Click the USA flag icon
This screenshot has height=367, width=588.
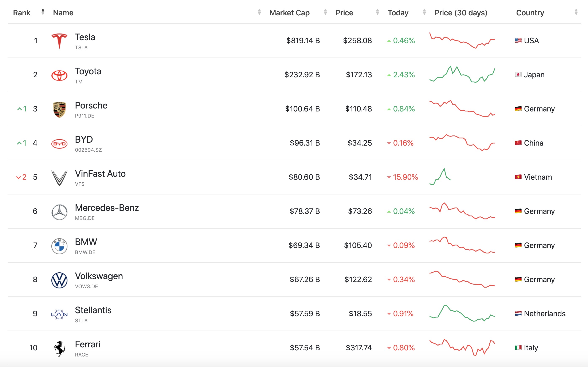click(518, 40)
